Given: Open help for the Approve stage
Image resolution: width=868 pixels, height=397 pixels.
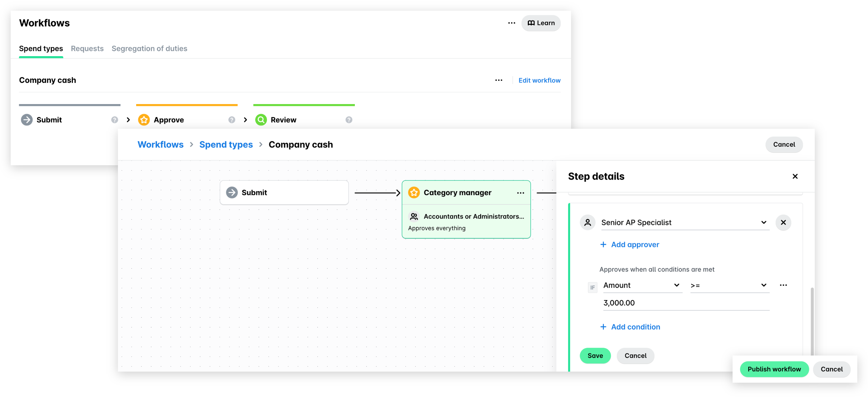Looking at the screenshot, I should click(232, 120).
